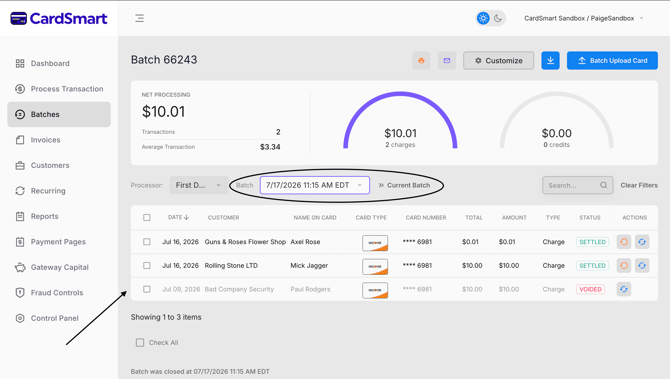
Task: Click the blue download icon button
Action: point(550,61)
